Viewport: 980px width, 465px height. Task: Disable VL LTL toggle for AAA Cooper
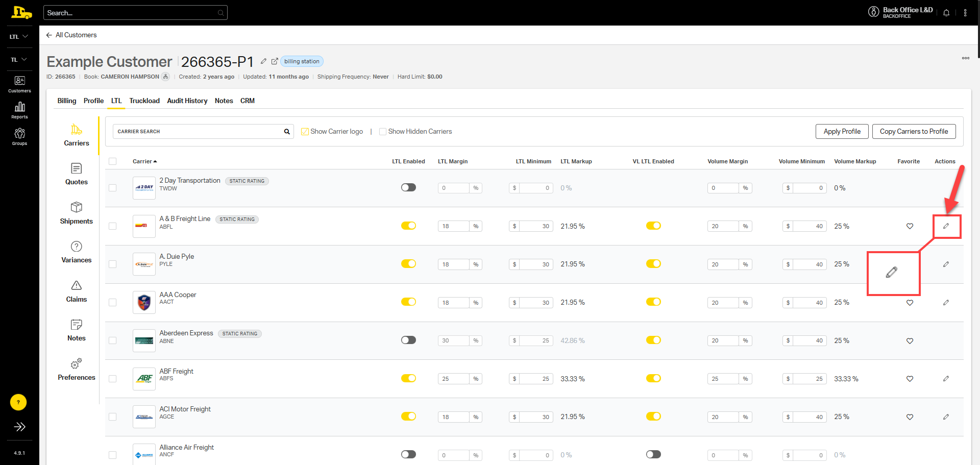[x=653, y=302]
